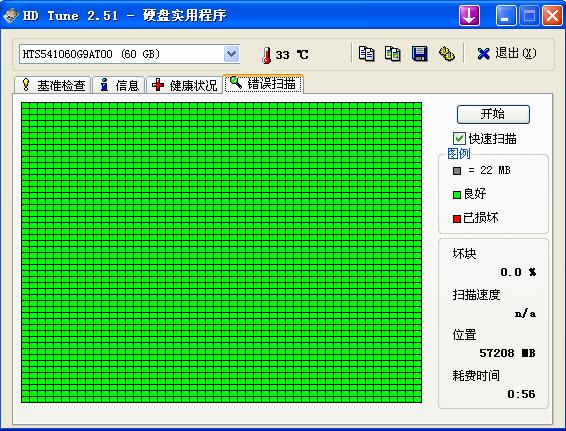Toggle the 快速扫描 quick scan checkbox

(459, 139)
